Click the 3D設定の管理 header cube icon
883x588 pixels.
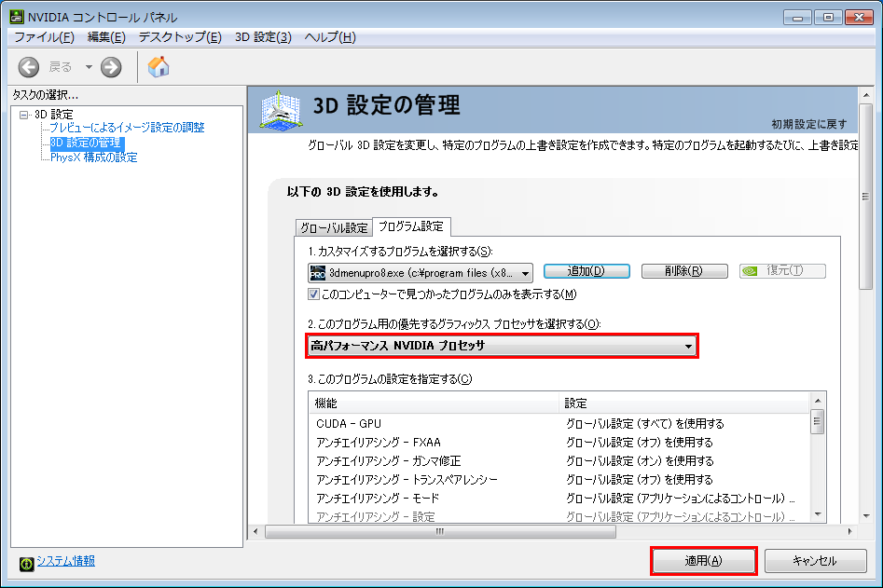[281, 110]
